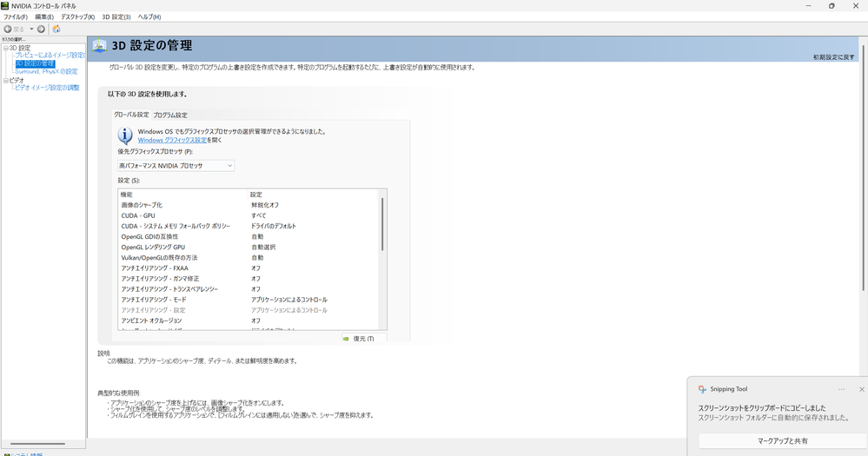Image resolution: width=868 pixels, height=456 pixels.
Task: Click the 3D設定の管理 header icon
Action: click(100, 45)
